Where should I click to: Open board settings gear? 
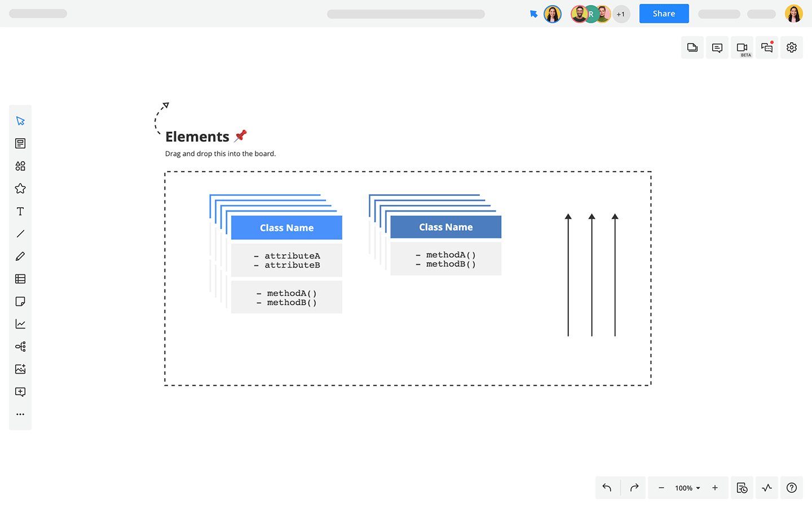tap(792, 48)
